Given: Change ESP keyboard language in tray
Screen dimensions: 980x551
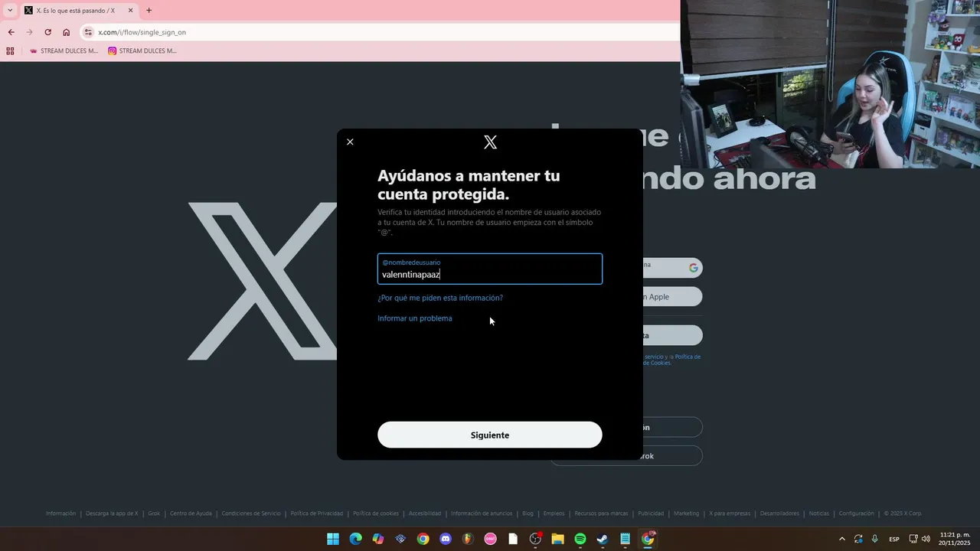Looking at the screenshot, I should pos(894,539).
